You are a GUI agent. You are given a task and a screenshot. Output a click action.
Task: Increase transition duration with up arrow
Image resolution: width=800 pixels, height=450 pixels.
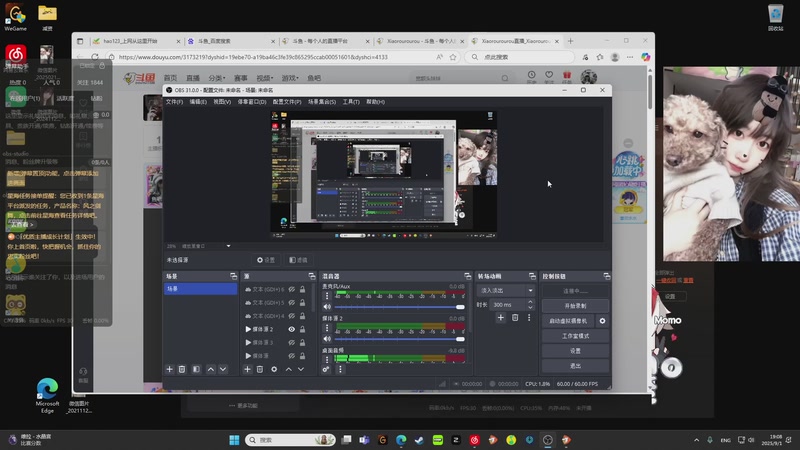tap(530, 302)
